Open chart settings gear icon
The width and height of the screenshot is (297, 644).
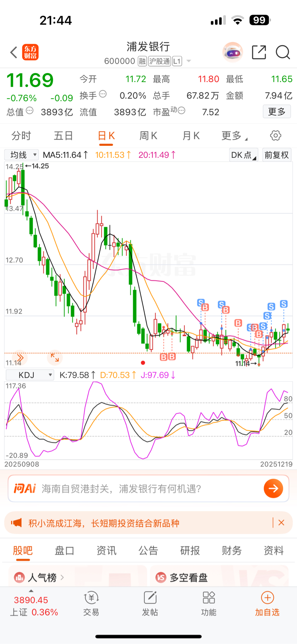click(x=275, y=136)
